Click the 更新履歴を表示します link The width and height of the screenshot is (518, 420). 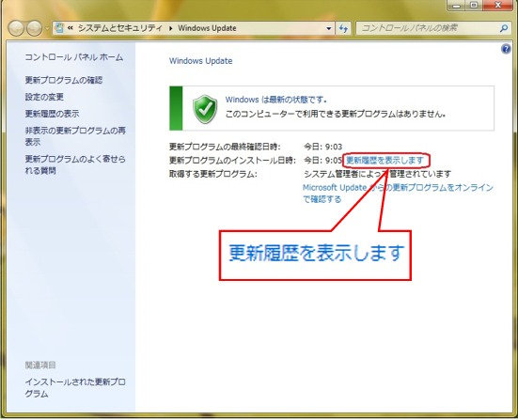coord(385,161)
